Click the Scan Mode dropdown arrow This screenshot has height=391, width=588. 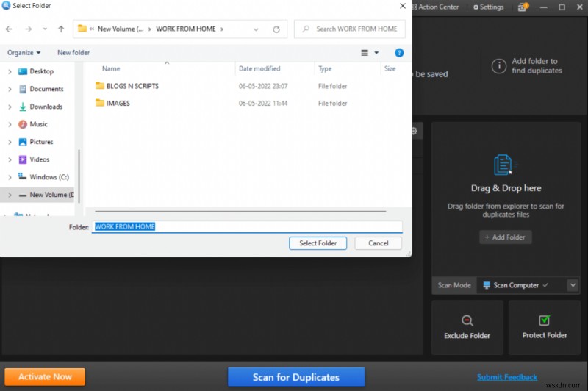coord(573,285)
